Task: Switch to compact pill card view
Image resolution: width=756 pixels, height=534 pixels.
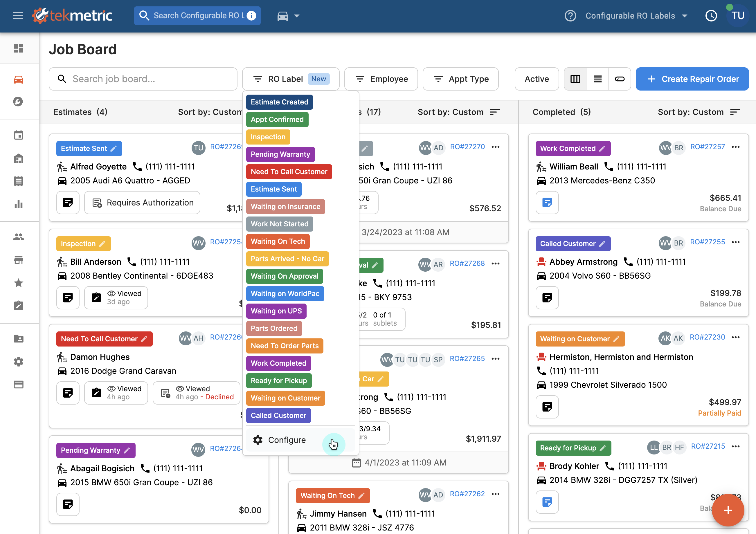Action: click(x=619, y=79)
